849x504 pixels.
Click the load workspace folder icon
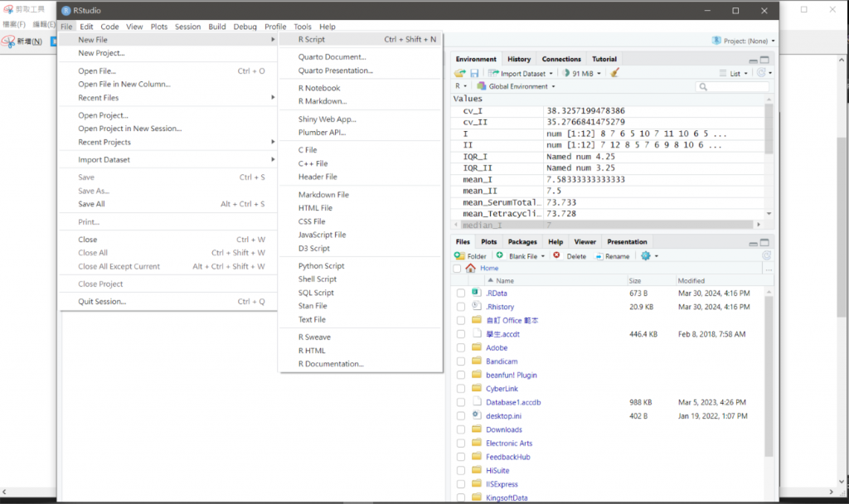(x=459, y=73)
